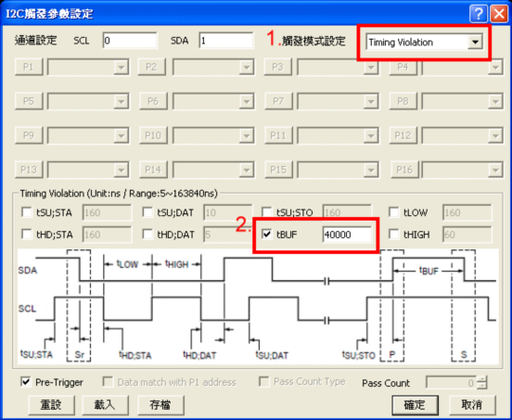Click the Pass Count stepper up arrow

point(481,378)
